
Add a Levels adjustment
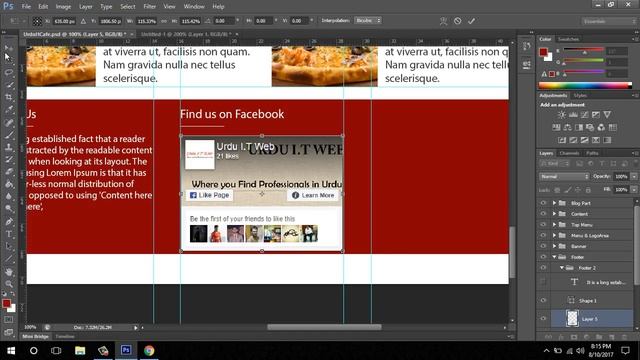tap(573, 115)
